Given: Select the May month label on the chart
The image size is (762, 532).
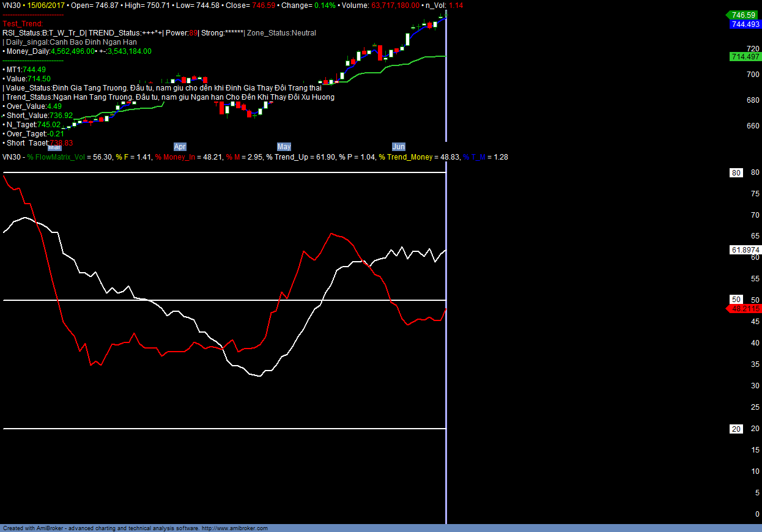Looking at the screenshot, I should point(284,147).
